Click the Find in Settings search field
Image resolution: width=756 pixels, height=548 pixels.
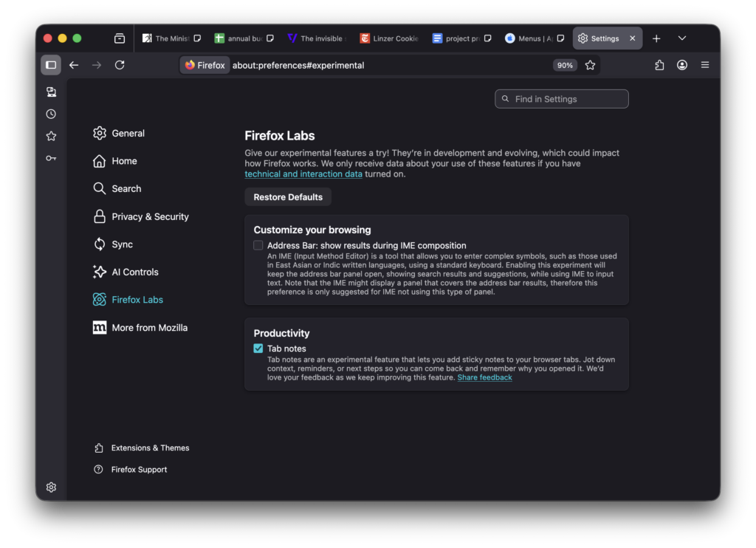point(562,98)
